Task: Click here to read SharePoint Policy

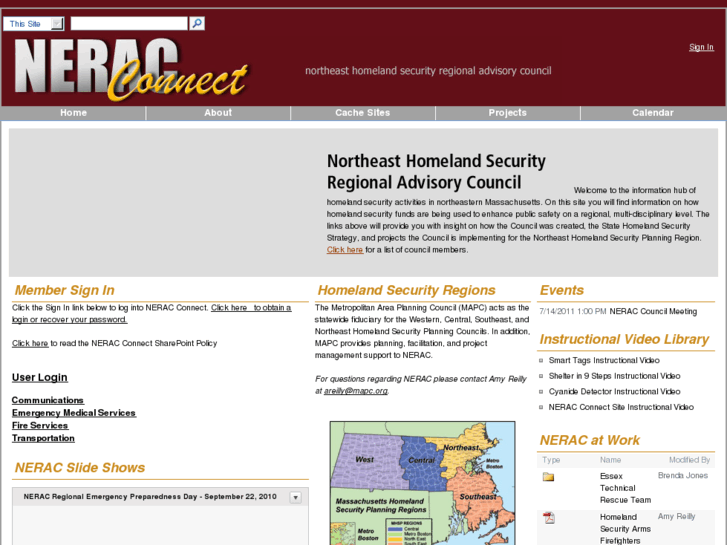Action: pyautogui.click(x=30, y=343)
